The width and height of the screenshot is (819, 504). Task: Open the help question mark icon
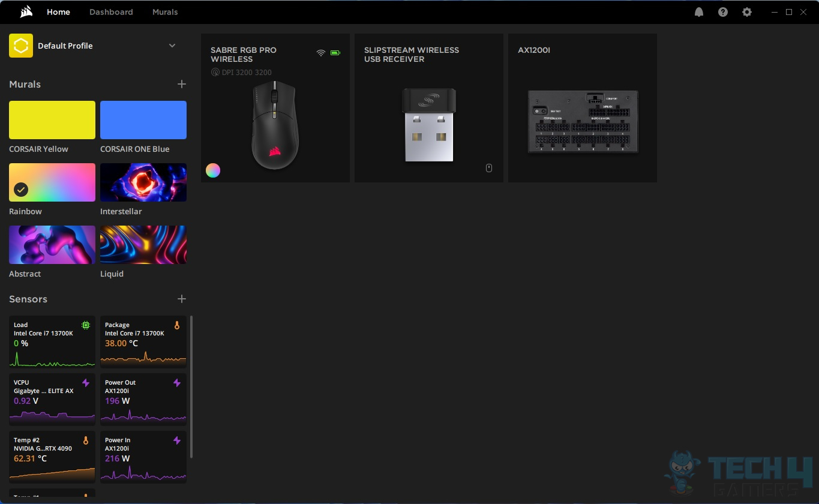point(723,12)
